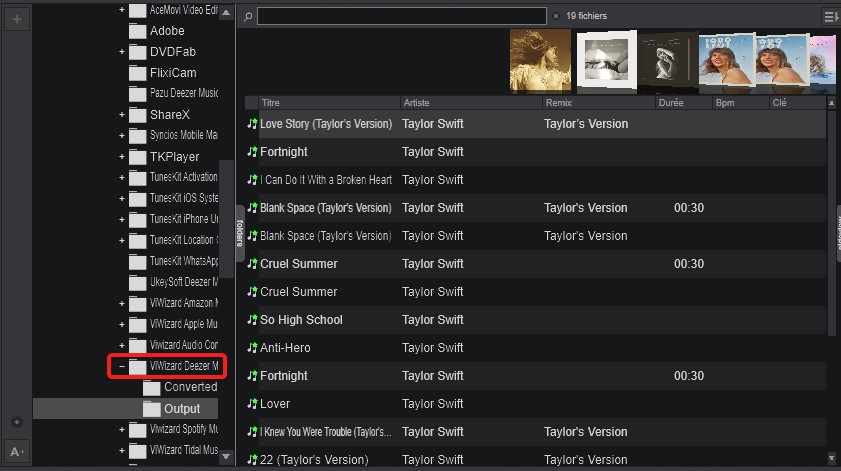The height and width of the screenshot is (471, 841).
Task: Click the ShareX folder icon
Action: point(138,115)
